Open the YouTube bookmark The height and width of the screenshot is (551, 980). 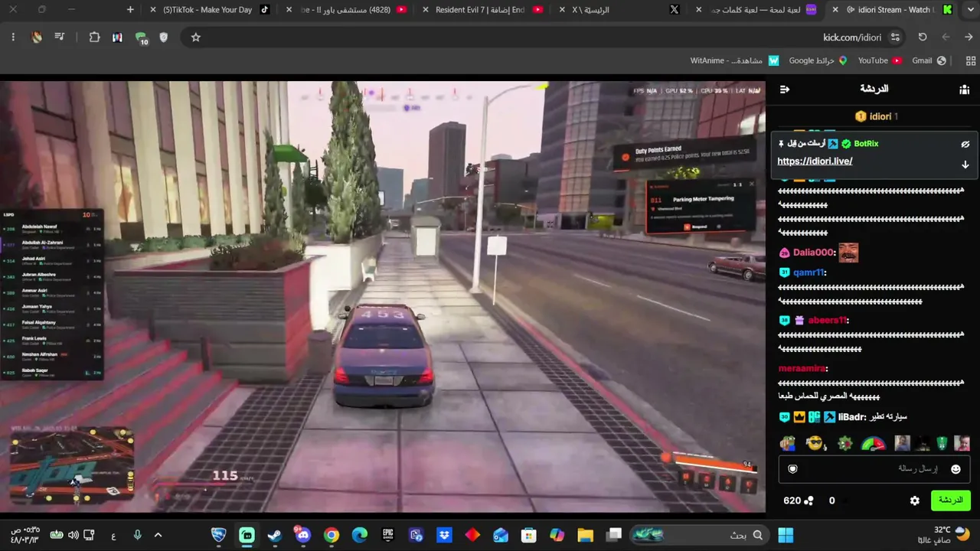click(x=880, y=60)
